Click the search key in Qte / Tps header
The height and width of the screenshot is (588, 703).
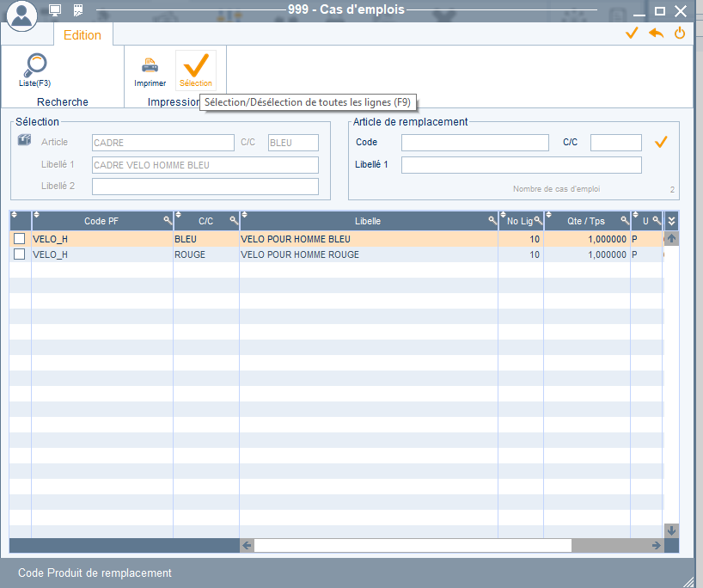coord(625,220)
